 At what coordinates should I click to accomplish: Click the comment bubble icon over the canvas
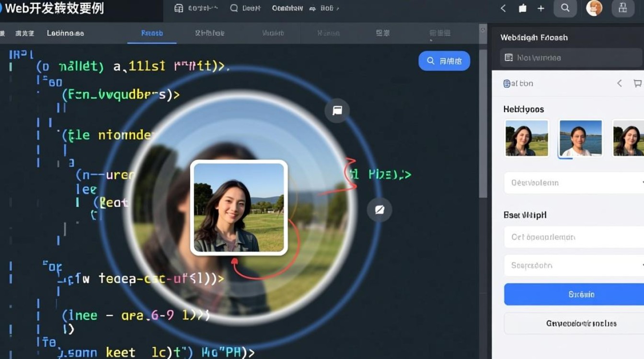coord(337,111)
